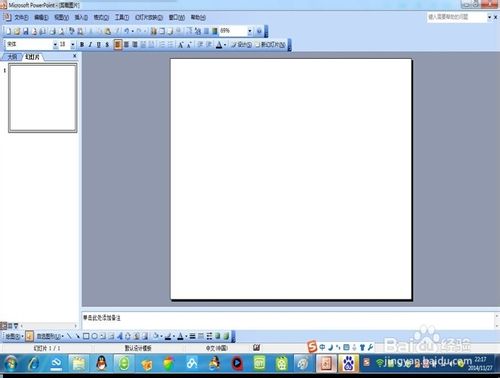Select the Oval shape tool

tap(94, 336)
